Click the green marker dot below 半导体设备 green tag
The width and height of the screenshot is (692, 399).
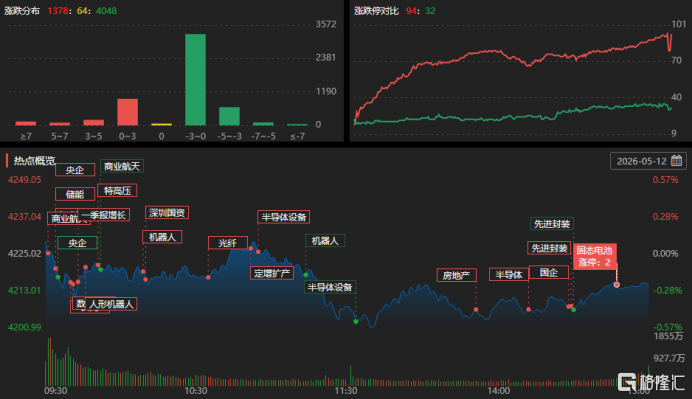pos(356,321)
